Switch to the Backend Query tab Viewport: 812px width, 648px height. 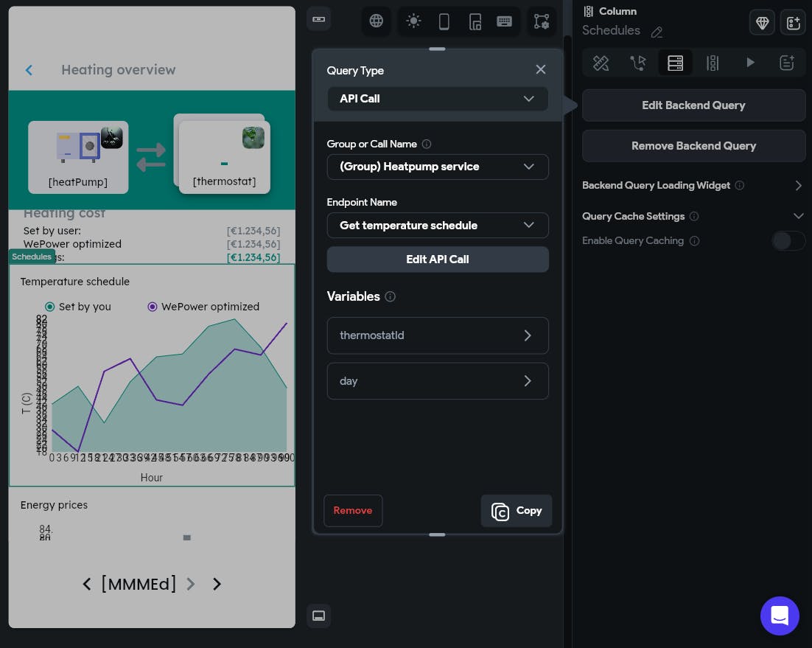[x=675, y=63]
